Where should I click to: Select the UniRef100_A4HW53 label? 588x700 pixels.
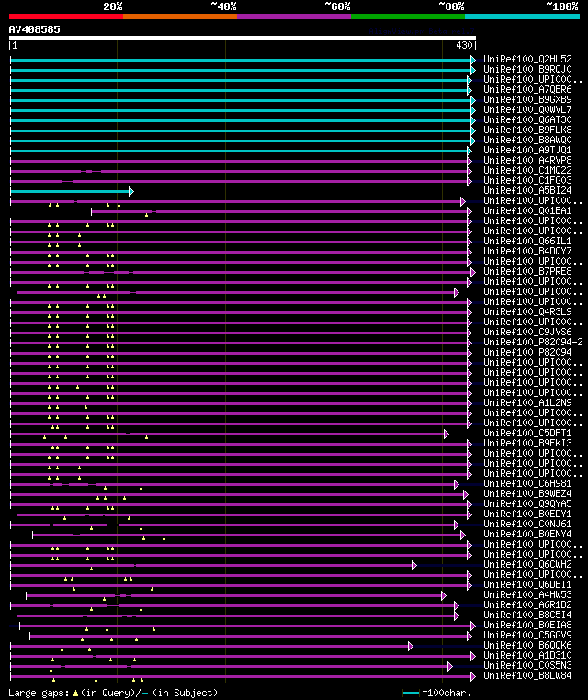[x=527, y=595]
